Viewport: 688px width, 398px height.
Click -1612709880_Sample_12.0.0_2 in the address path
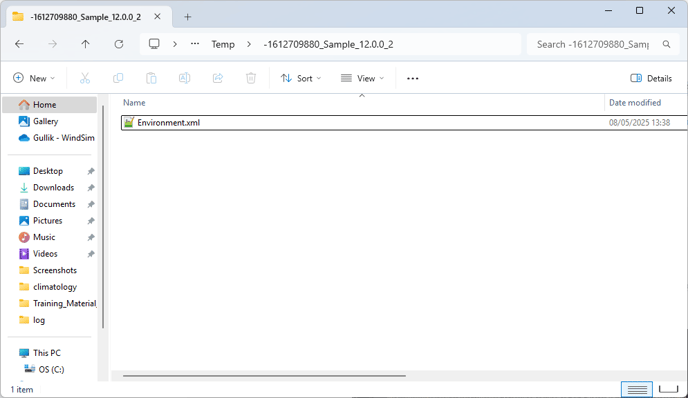[x=328, y=44]
